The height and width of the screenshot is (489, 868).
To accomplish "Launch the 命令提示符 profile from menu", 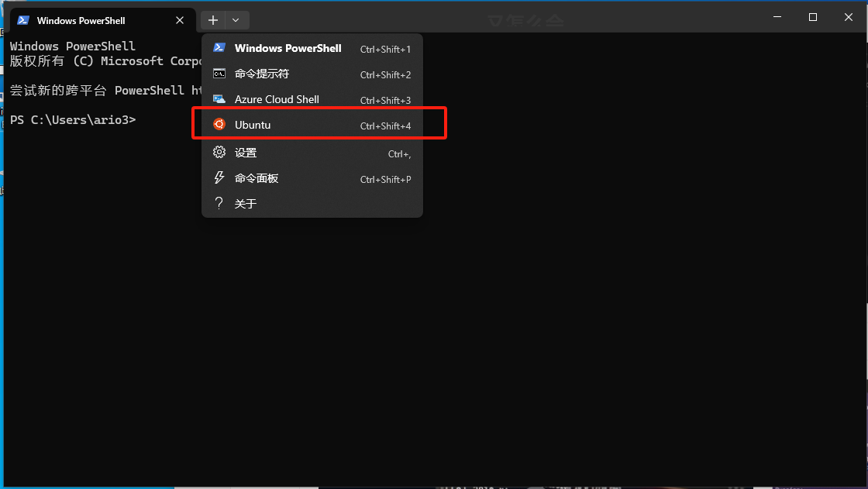I will coord(312,74).
